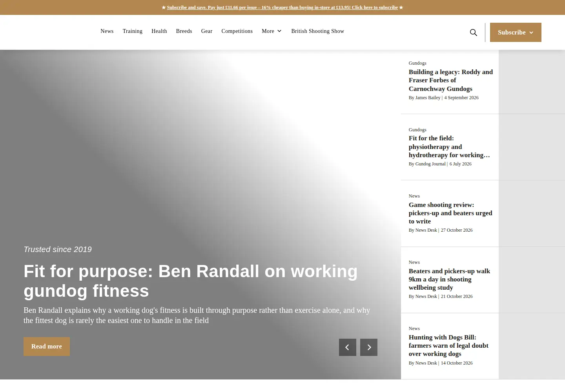Select News category above Hunting with Dogs Bill
This screenshot has width=565, height=392.
pyautogui.click(x=414, y=328)
